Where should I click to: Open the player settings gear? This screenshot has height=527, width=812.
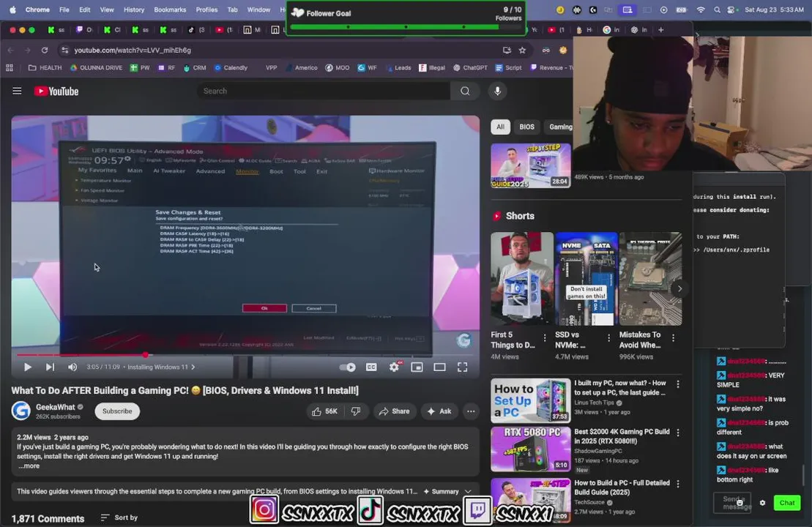pyautogui.click(x=394, y=367)
